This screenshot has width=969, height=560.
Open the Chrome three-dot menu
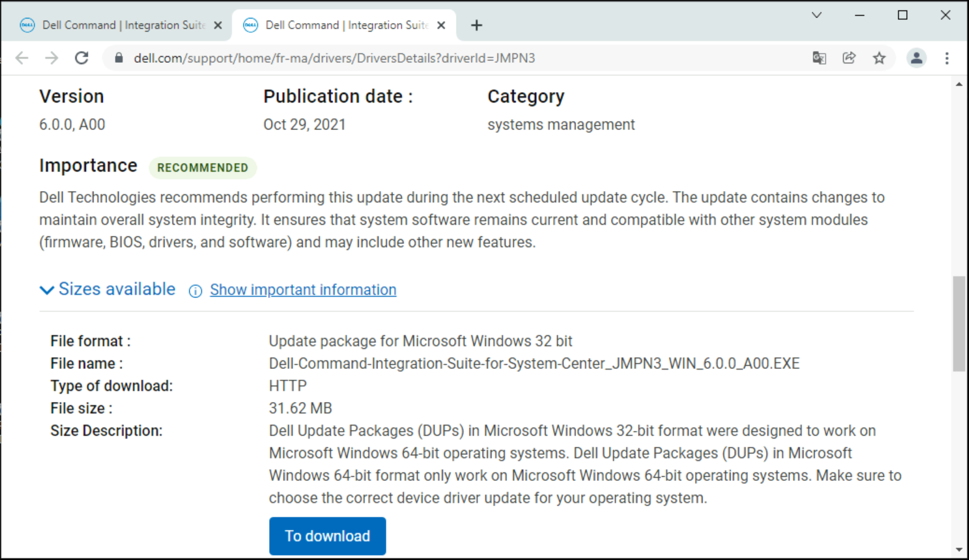click(x=947, y=58)
